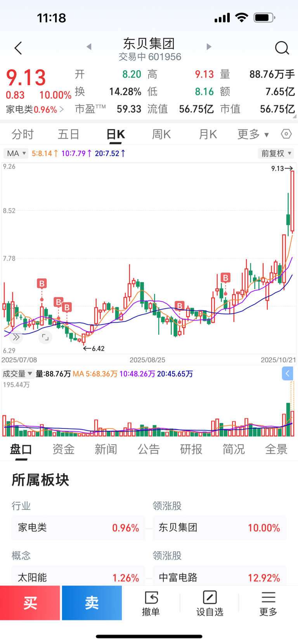298x644 pixels.
Task: Tap the latest candle on K-line chart
Action: [293, 201]
